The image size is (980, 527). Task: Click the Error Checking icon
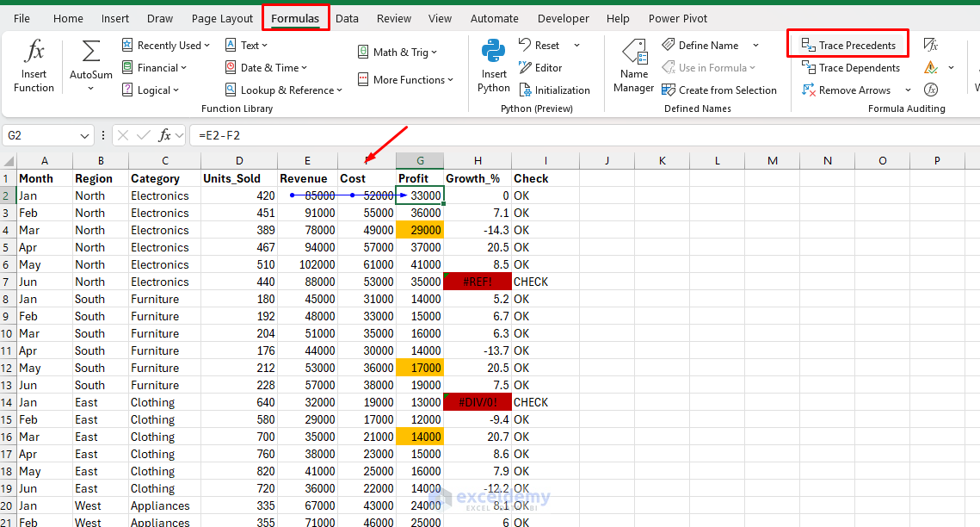tap(931, 67)
